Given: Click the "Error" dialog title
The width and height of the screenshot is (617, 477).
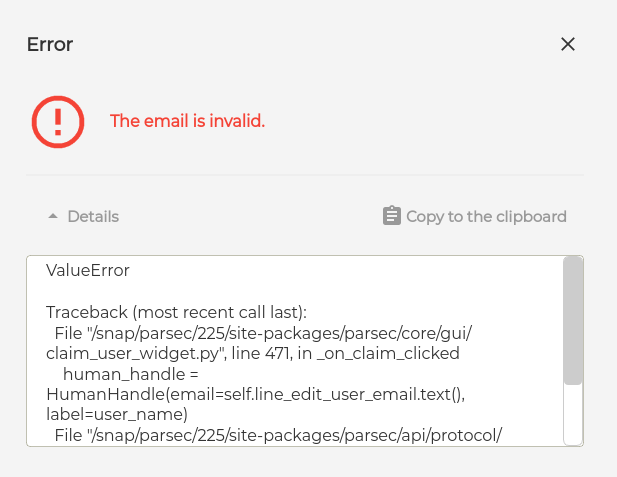Looking at the screenshot, I should pos(50,44).
